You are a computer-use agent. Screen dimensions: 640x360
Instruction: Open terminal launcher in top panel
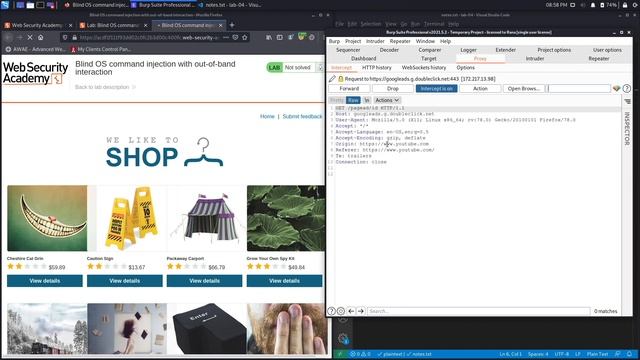[40, 5]
